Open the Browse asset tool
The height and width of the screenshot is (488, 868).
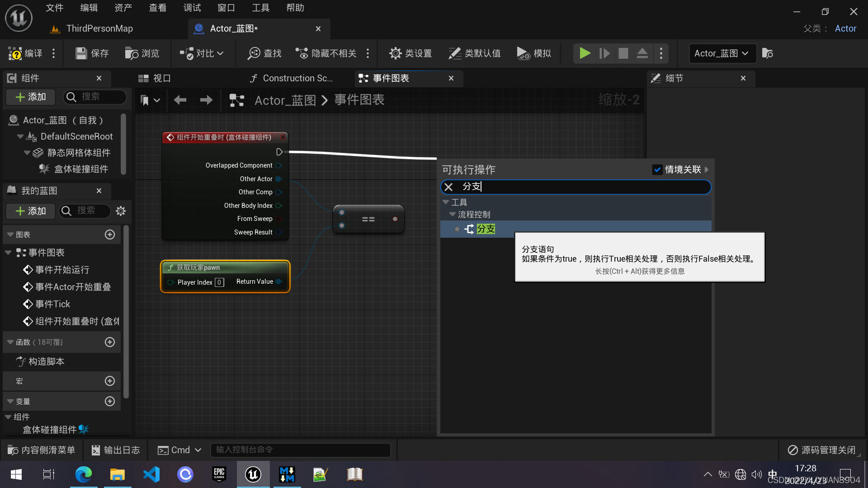[142, 53]
